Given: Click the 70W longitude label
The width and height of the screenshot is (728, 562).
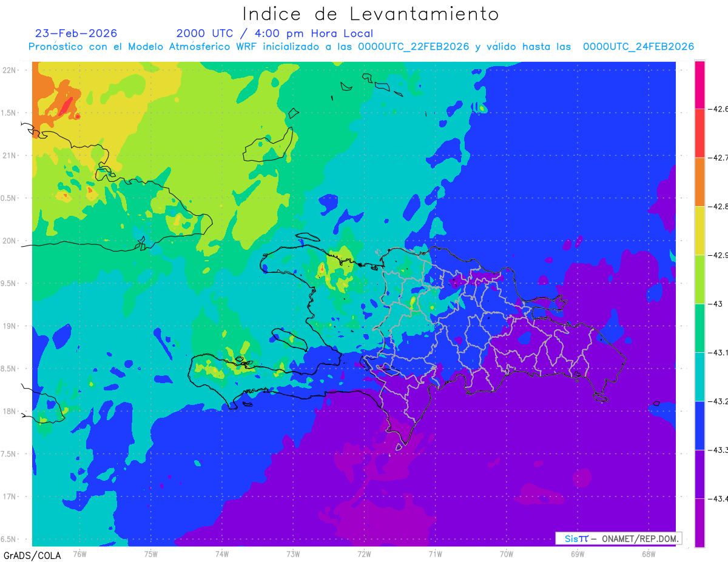Looking at the screenshot, I should 506,553.
